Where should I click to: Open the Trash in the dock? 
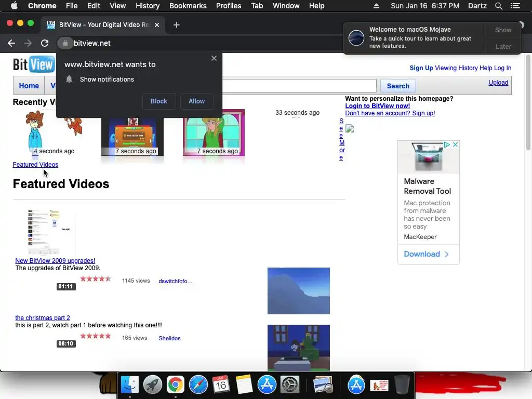[402, 385]
